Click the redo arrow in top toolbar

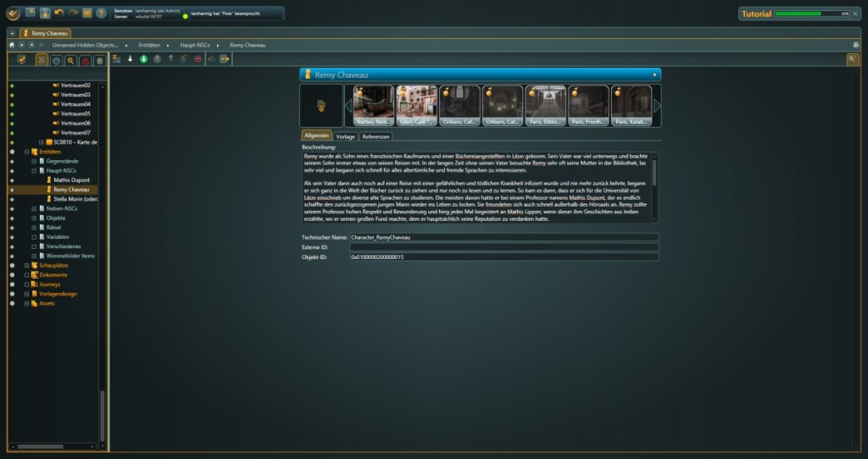(72, 13)
